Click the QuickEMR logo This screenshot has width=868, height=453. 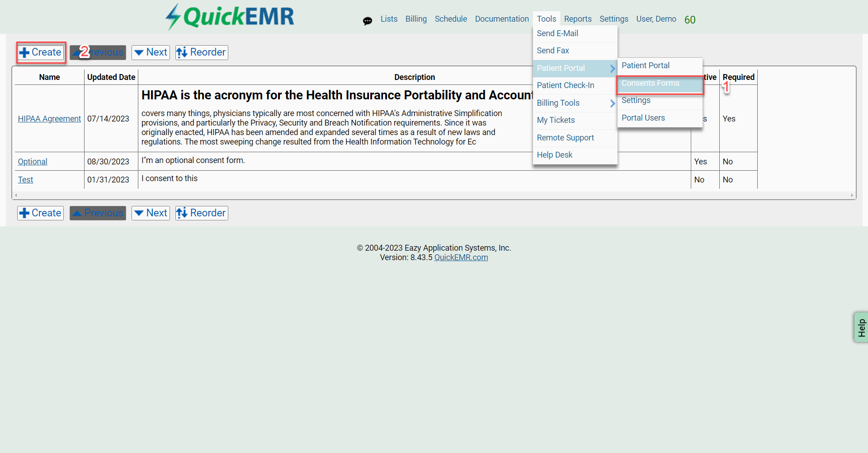click(230, 17)
